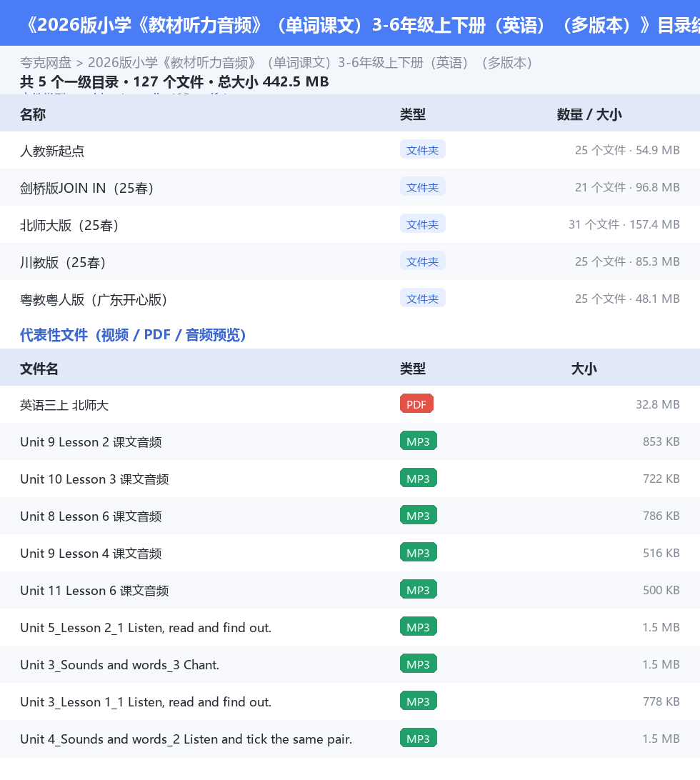Open the 粤教粤人版（广东开心版） folder
Screen dimensions: 700x780
tap(350, 299)
